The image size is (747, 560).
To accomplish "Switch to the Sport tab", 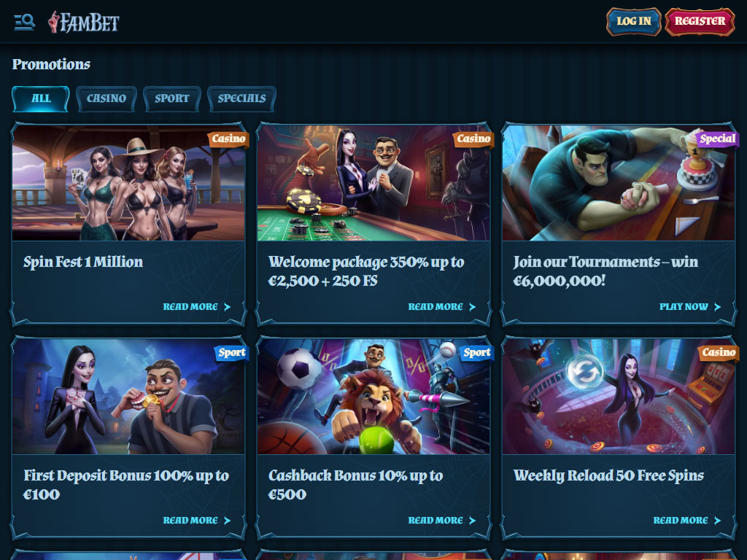I will coord(172,98).
